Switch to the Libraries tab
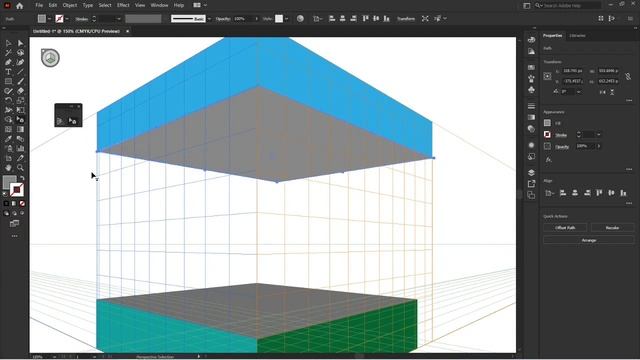640x360 pixels. tap(577, 36)
